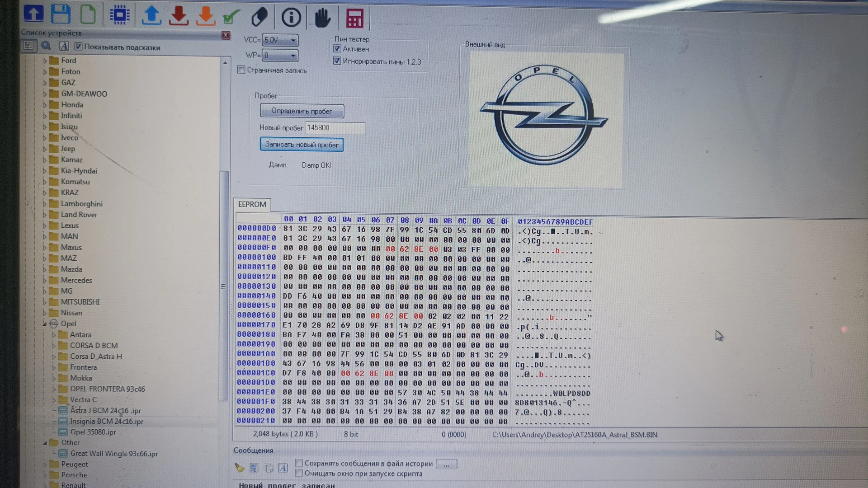Click the Записать новый пробег button

point(302,145)
